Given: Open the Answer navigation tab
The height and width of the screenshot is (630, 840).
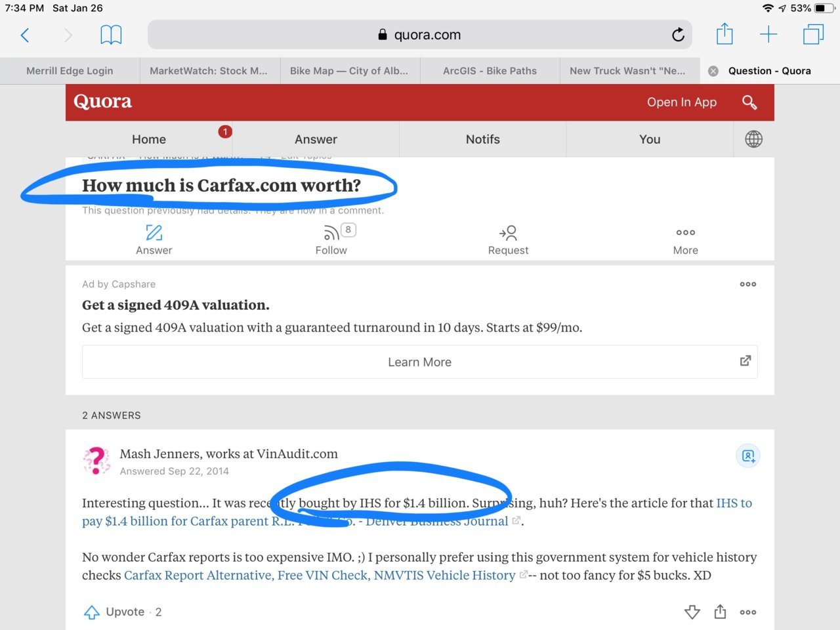Looking at the screenshot, I should [316, 139].
